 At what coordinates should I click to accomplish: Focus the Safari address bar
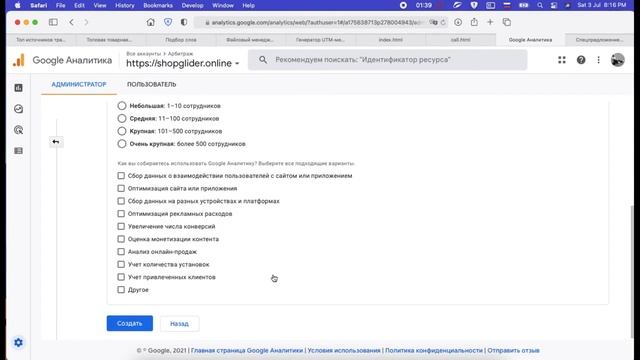point(320,22)
